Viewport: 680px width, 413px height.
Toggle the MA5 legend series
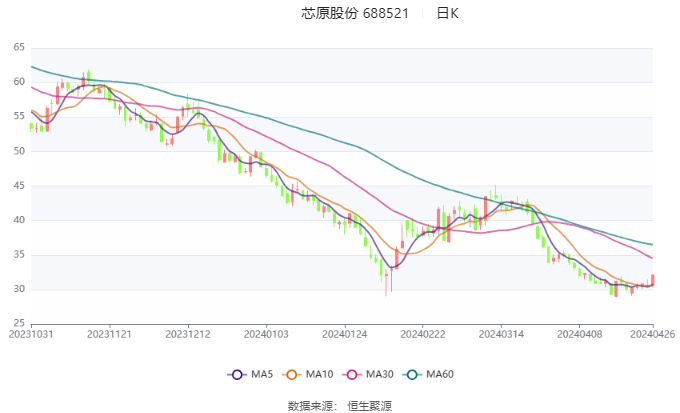(250, 374)
